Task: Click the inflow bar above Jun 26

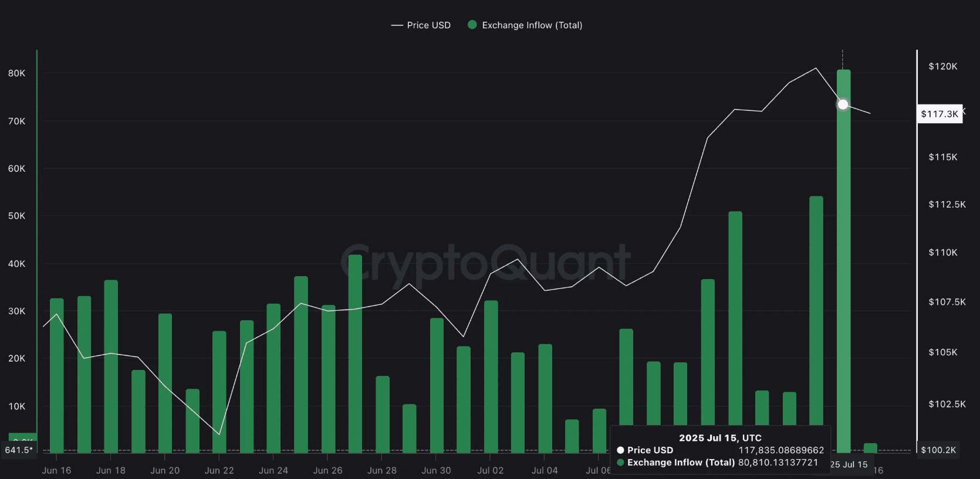Action: click(328, 379)
